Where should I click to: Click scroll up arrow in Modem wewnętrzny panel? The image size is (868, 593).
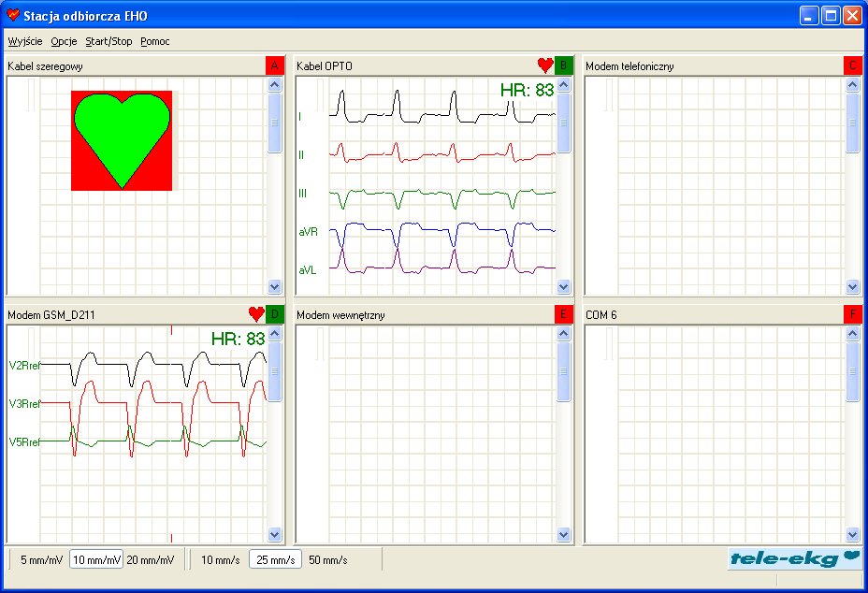563,333
